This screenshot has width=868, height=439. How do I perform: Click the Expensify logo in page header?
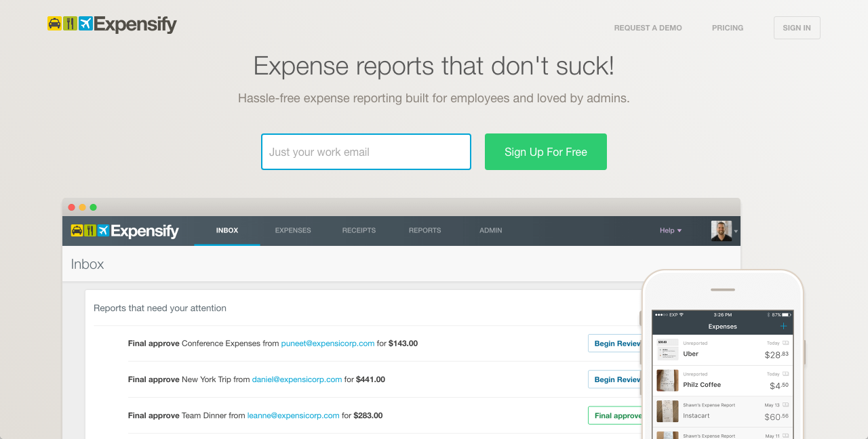click(x=112, y=24)
